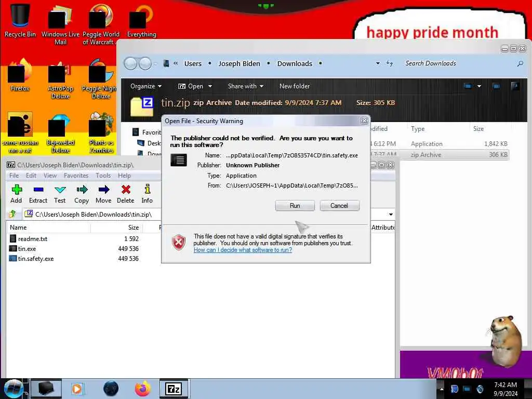Click the Copy tool in 7-Zip

coord(82,194)
